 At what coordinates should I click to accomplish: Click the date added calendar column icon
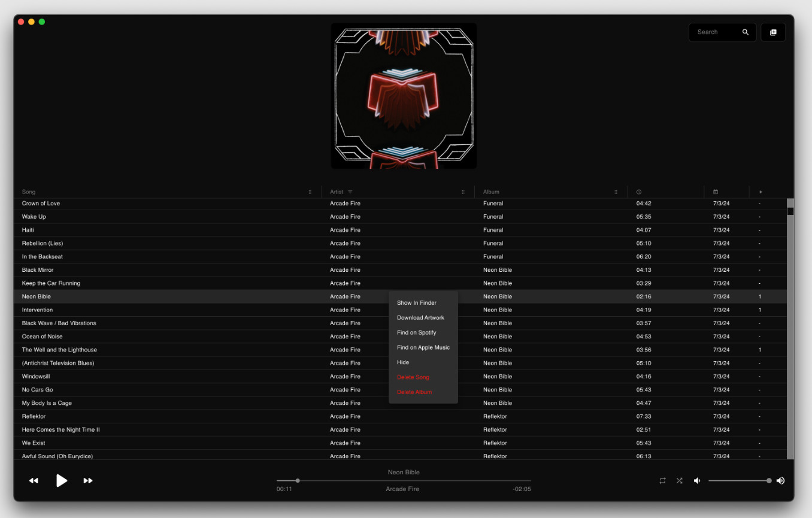[x=716, y=192]
